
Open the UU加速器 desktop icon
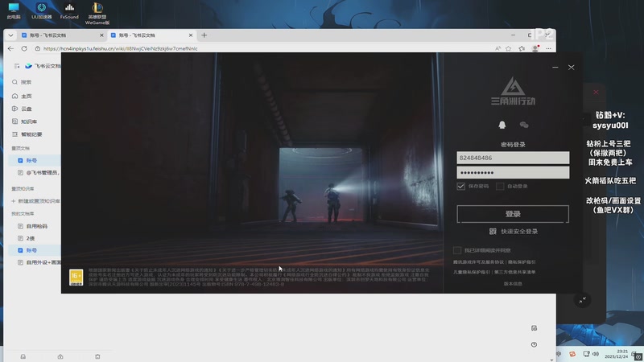click(42, 11)
